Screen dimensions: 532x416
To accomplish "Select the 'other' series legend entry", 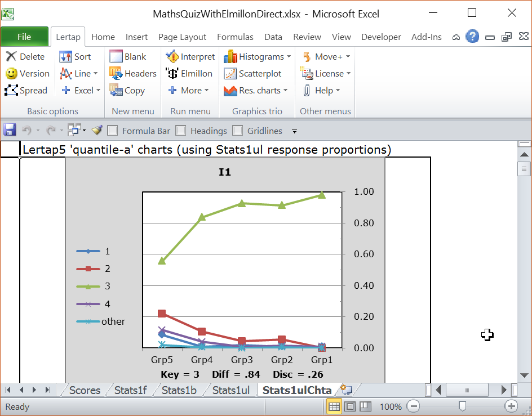I will click(100, 321).
